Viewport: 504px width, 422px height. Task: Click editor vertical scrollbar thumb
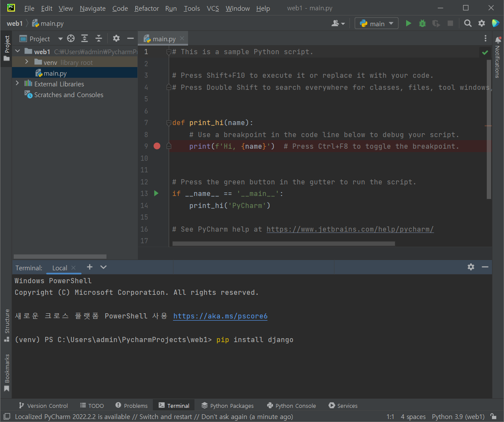point(489,128)
